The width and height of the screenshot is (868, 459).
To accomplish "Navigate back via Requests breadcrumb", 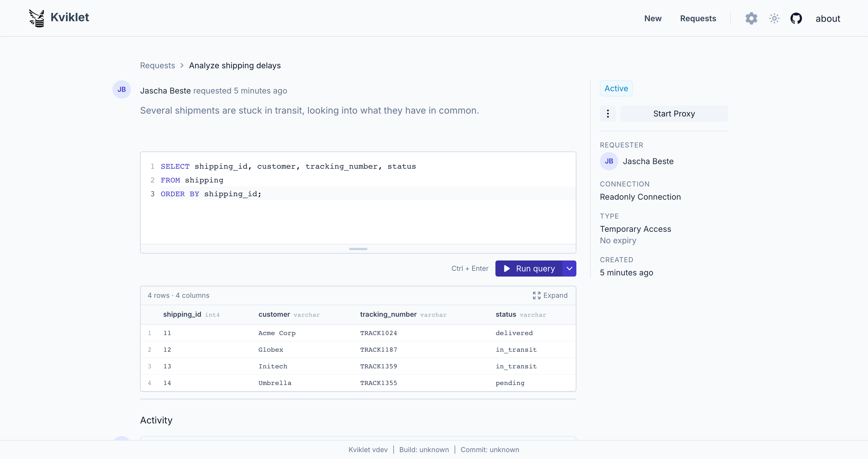I will pos(157,65).
